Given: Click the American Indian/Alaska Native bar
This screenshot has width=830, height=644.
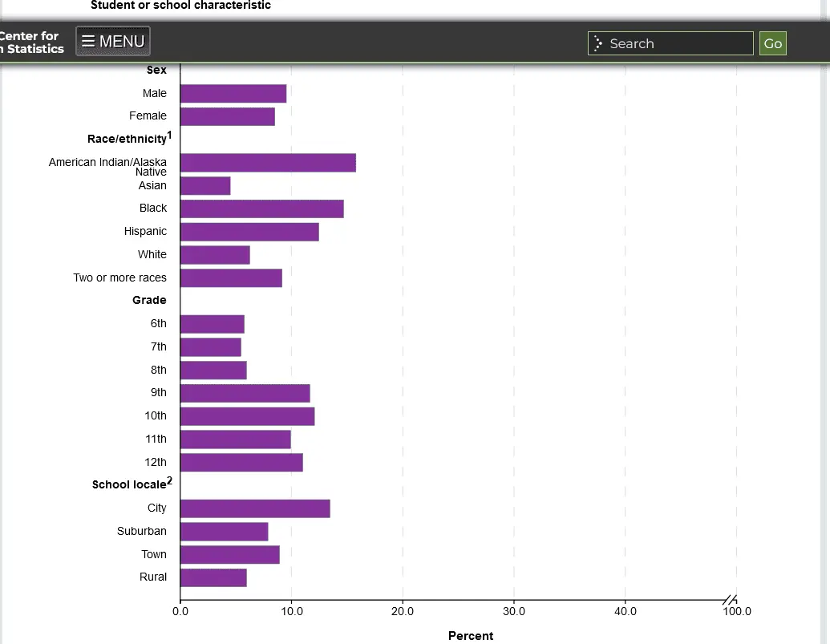Looking at the screenshot, I should pos(268,163).
